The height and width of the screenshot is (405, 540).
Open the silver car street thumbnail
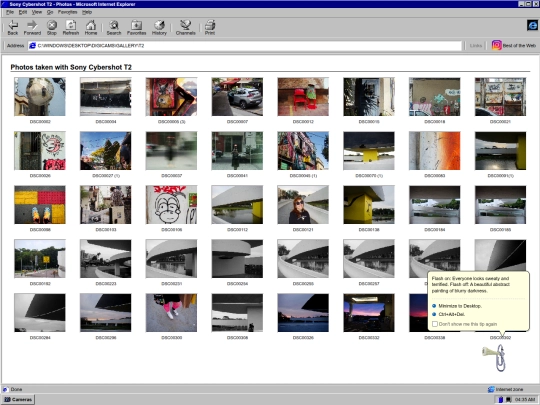pos(237,97)
